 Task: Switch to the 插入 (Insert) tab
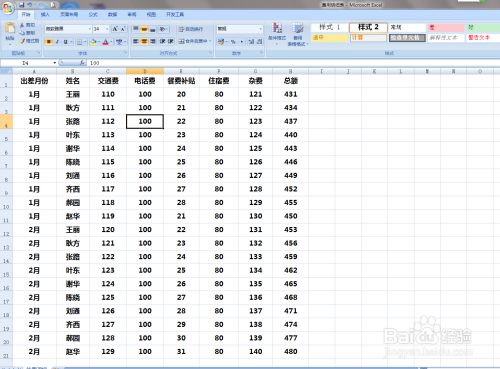coord(45,14)
